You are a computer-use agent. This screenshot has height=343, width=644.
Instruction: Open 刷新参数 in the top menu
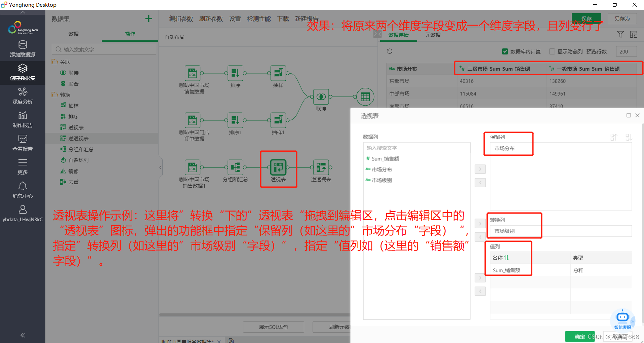[x=211, y=19]
